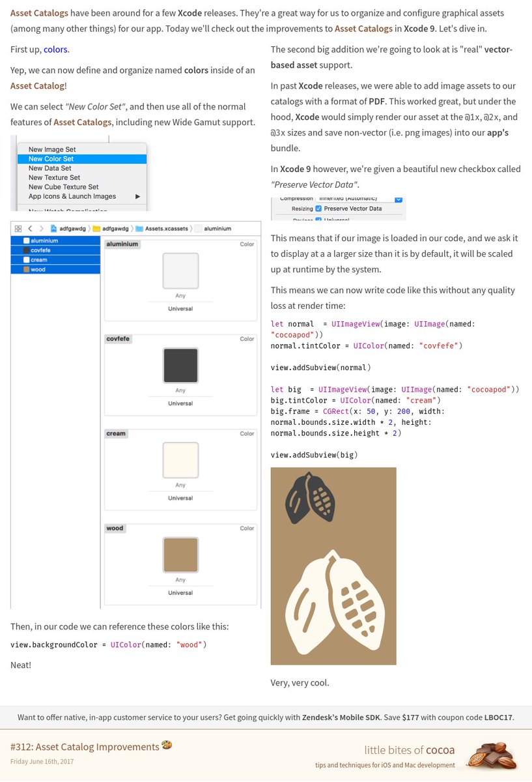Viewport: 532px width, 782px height.
Task: Click the chocolate cocoa logo image in footer
Action: pos(491,755)
